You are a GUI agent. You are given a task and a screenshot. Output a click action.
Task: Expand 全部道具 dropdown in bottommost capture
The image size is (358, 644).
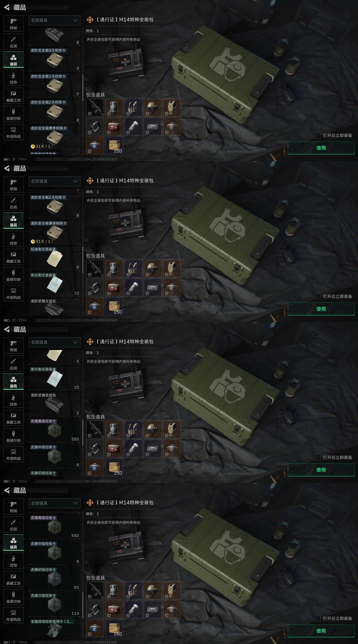coord(55,503)
